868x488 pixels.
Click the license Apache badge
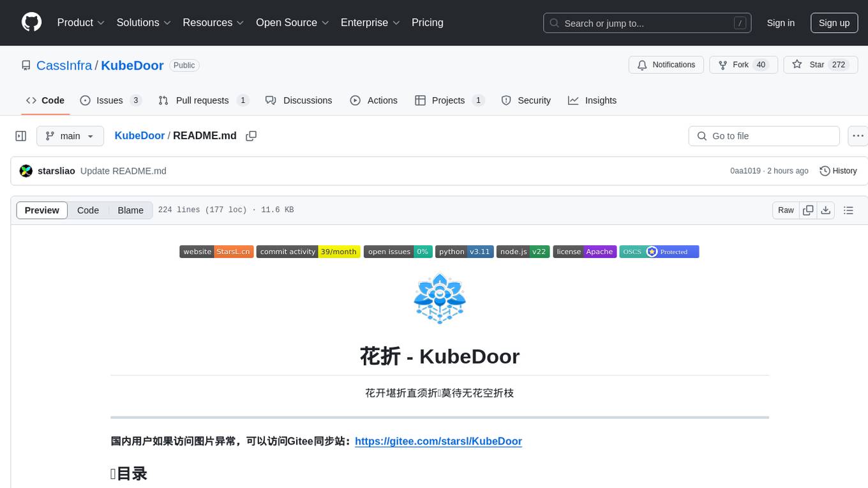[x=585, y=252]
